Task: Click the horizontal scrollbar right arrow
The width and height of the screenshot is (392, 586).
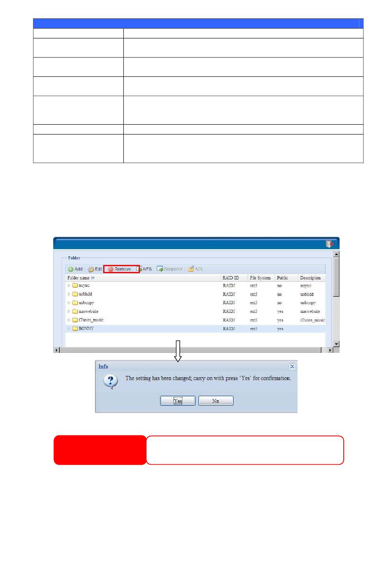Action: tap(330, 350)
